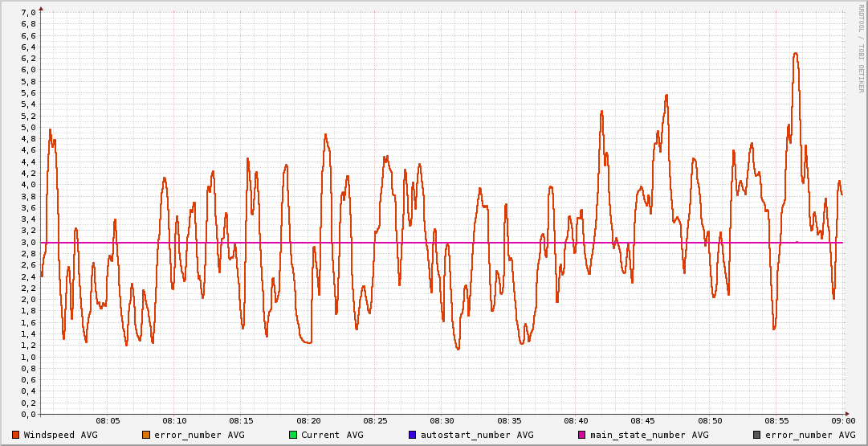The height and width of the screenshot is (446, 868).
Task: Click the autostart_number AVG legend text
Action: coord(477,435)
